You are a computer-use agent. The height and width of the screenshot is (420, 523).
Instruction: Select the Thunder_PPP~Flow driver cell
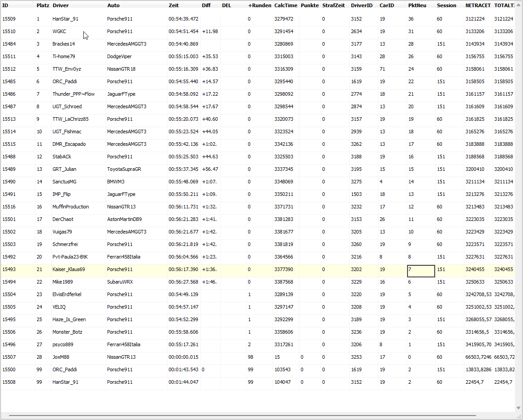point(73,94)
